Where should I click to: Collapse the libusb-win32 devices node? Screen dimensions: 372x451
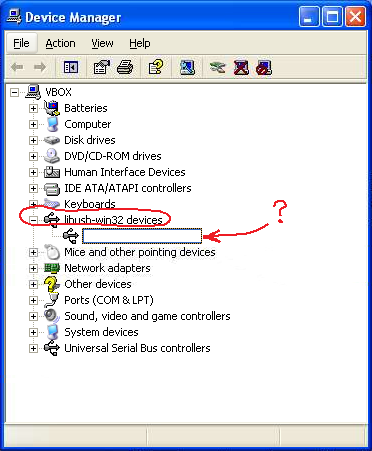(33, 220)
